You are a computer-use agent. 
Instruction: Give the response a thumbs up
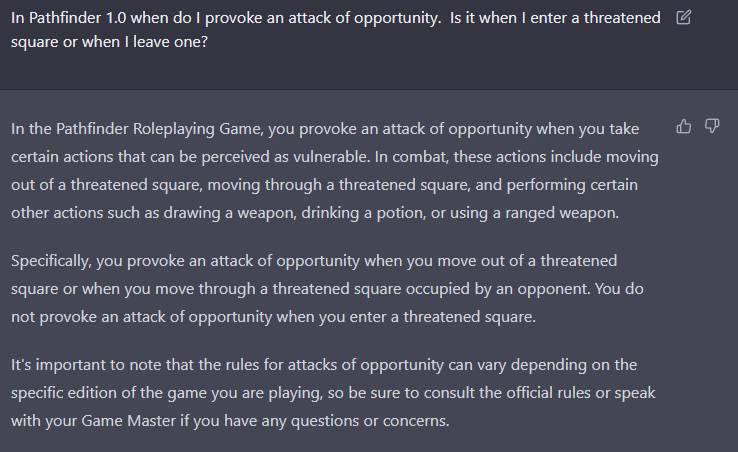[x=683, y=126]
